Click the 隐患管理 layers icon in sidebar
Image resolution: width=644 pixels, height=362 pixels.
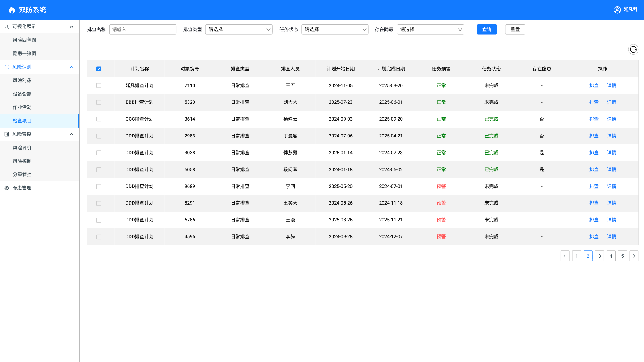[x=7, y=188]
